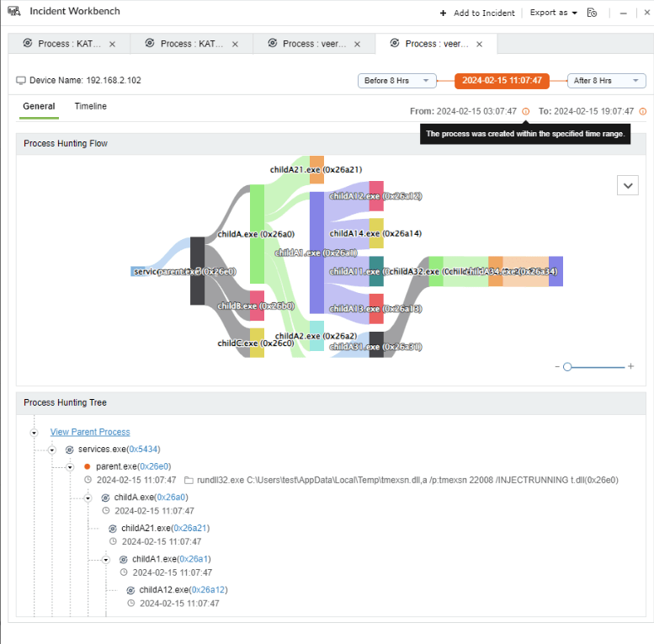Click the info icon next to From time
The height and width of the screenshot is (644, 654).
[526, 111]
